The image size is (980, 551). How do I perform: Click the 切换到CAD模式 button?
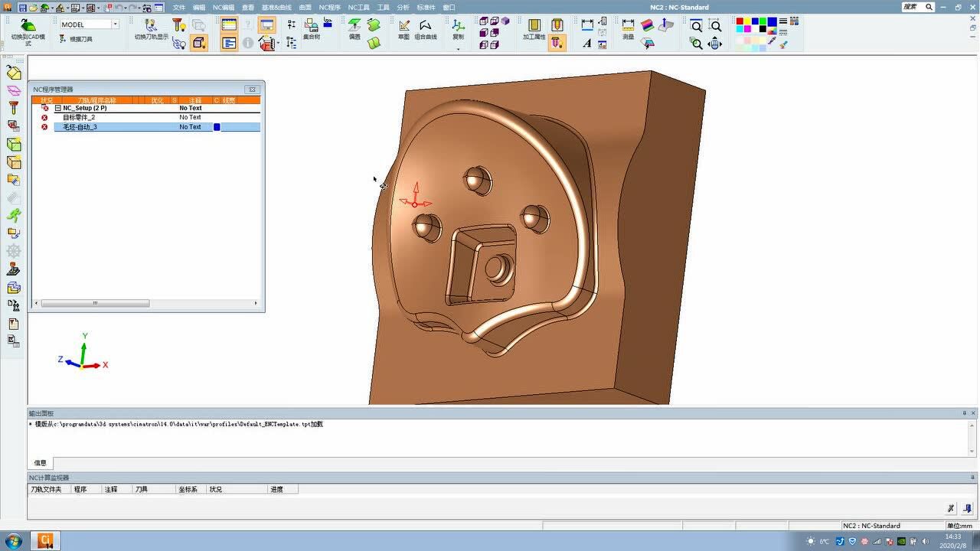(28, 30)
